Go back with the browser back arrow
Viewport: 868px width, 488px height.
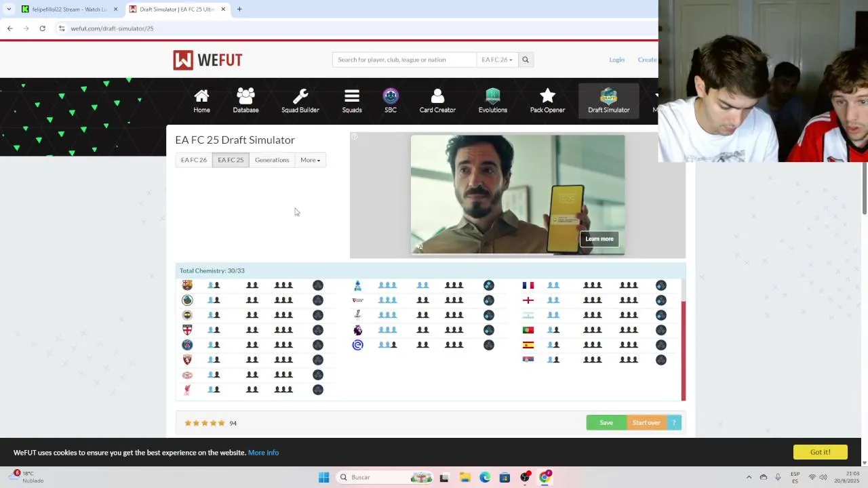coord(9,28)
